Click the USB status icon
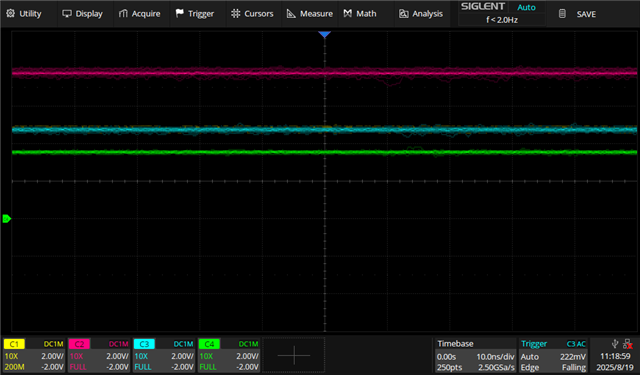 615,344
